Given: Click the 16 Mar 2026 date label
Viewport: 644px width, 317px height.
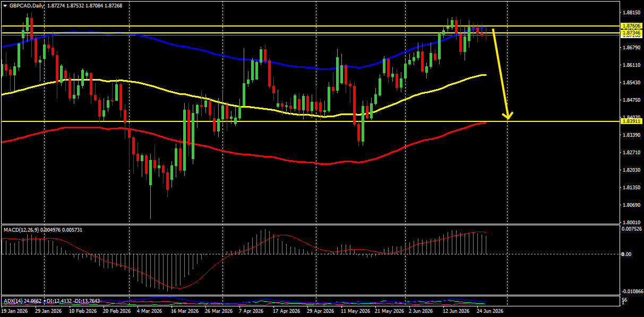Looking at the screenshot, I should (x=184, y=312).
